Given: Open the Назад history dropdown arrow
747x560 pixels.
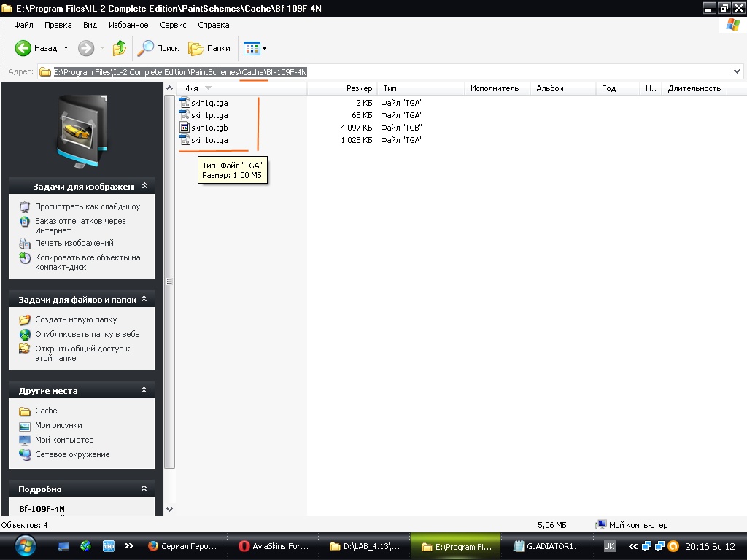Looking at the screenshot, I should coord(66,48).
